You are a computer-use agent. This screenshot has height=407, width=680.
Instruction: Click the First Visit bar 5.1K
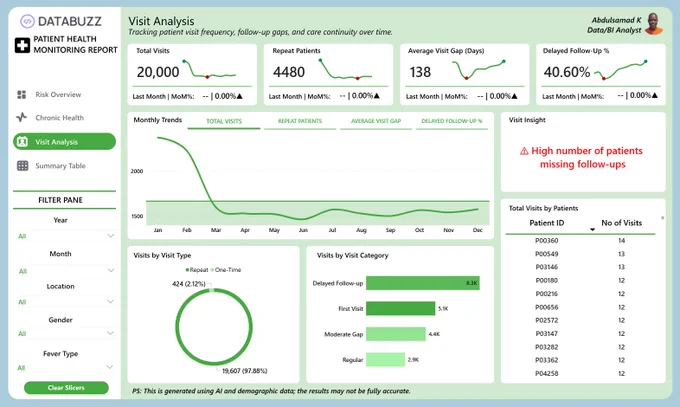click(x=400, y=309)
